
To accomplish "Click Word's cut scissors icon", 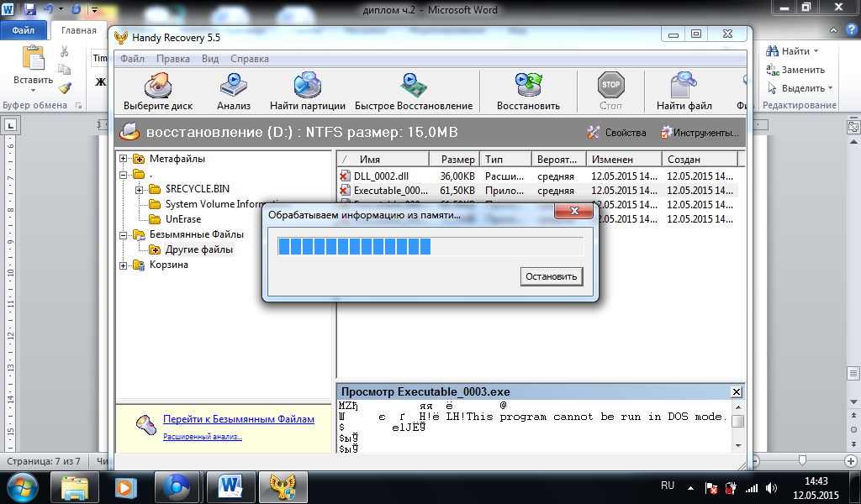I will tap(64, 51).
